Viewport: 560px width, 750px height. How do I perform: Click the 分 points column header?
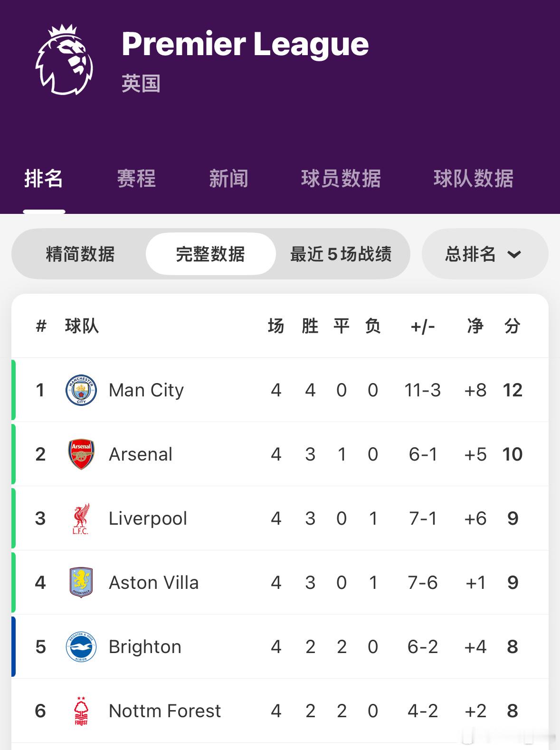(x=513, y=326)
